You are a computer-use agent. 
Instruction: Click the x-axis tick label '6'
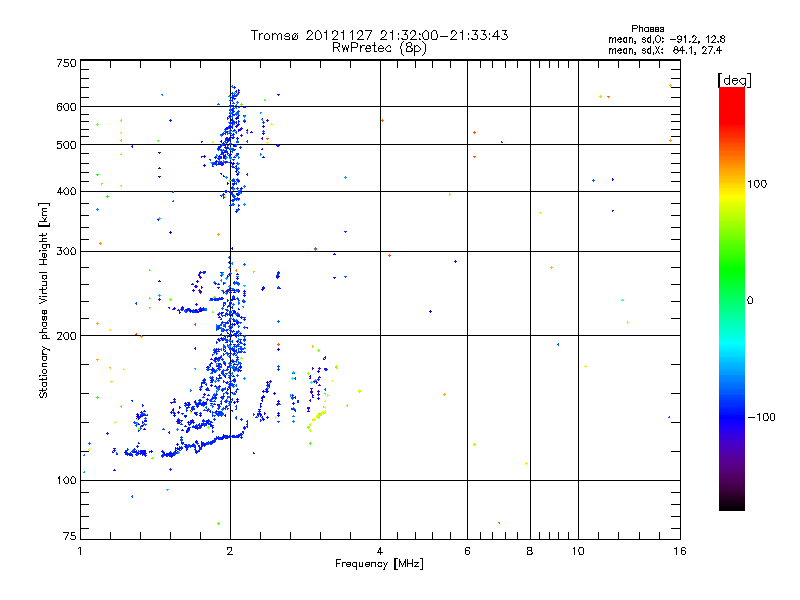pyautogui.click(x=467, y=551)
